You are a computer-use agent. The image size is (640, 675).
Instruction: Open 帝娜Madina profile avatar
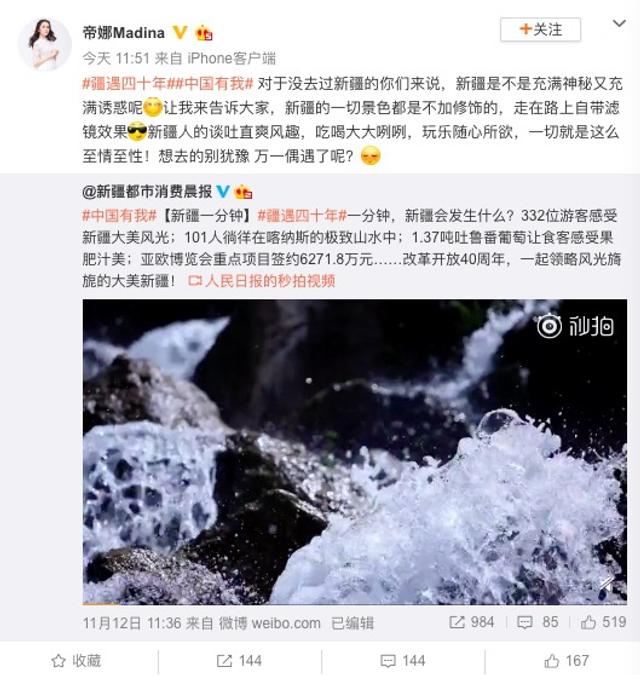[44, 45]
